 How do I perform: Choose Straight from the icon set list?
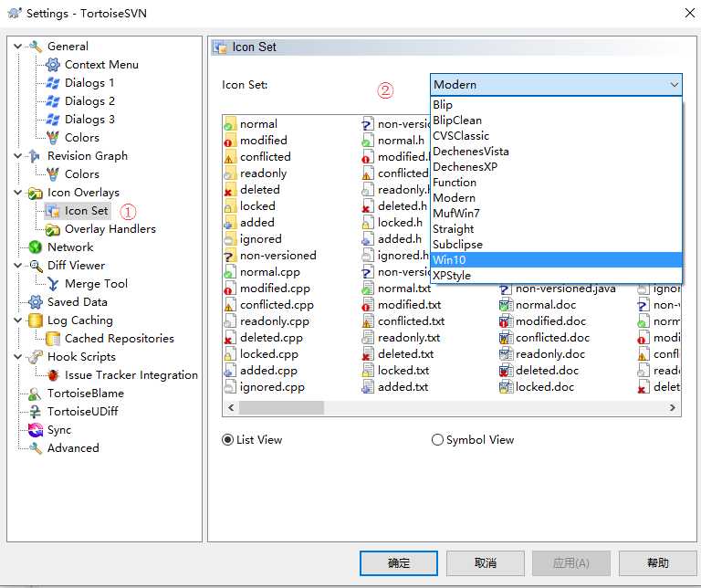(x=556, y=229)
